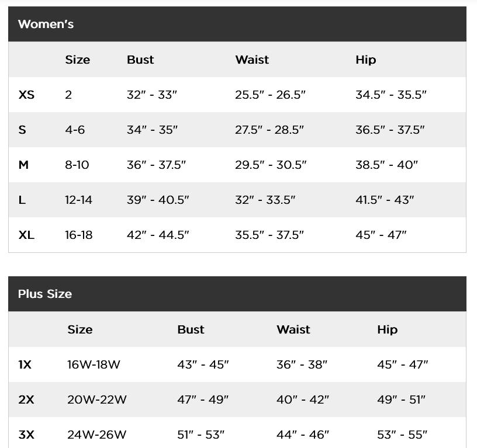
Task: Select the XS row label
Action: click(26, 95)
